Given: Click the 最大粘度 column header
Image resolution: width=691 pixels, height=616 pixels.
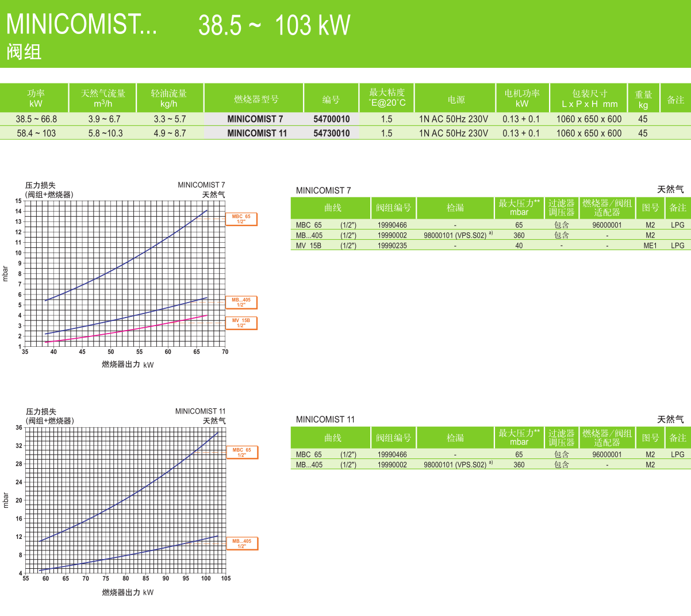Looking at the screenshot, I should coord(387,98).
